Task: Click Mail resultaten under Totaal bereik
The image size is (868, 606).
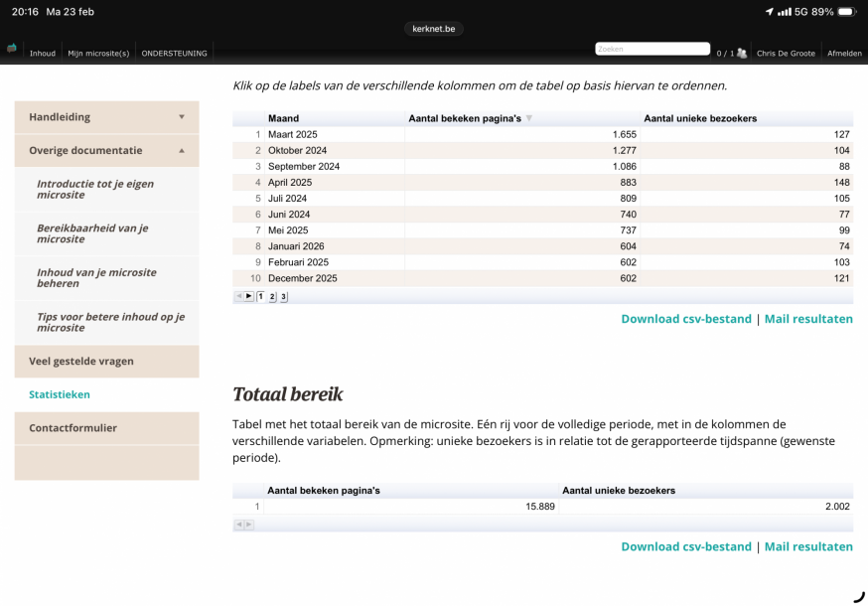Action: coord(808,546)
